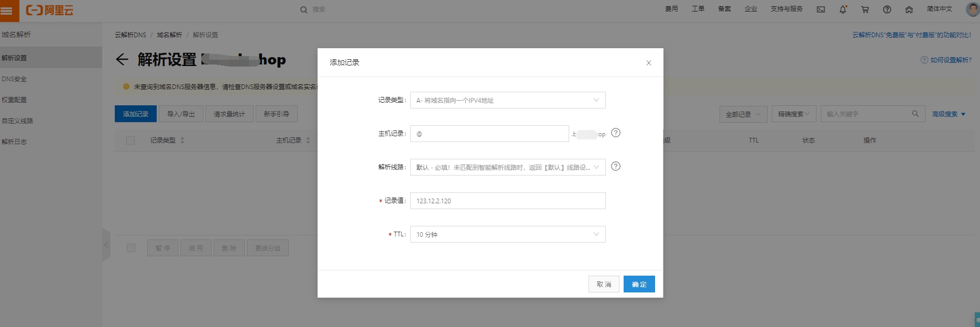Confirm with the 确定 button
The height and width of the screenshot is (327, 980).
[x=639, y=284]
